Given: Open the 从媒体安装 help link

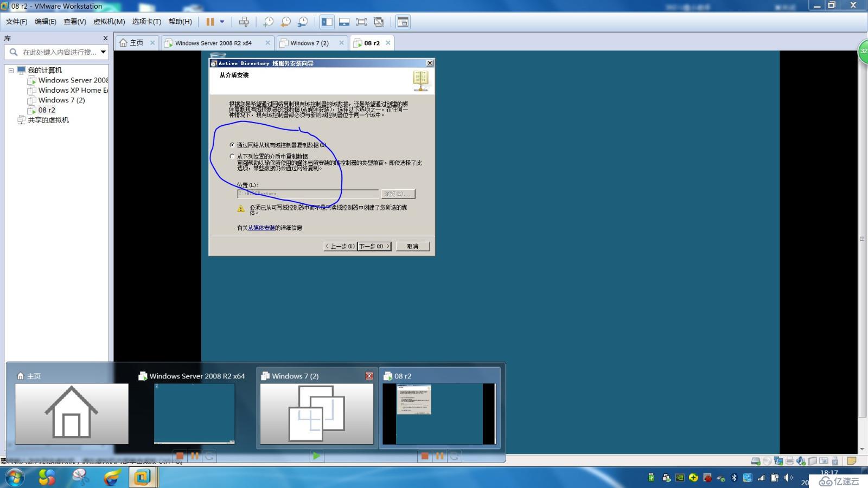Looking at the screenshot, I should coord(261,228).
